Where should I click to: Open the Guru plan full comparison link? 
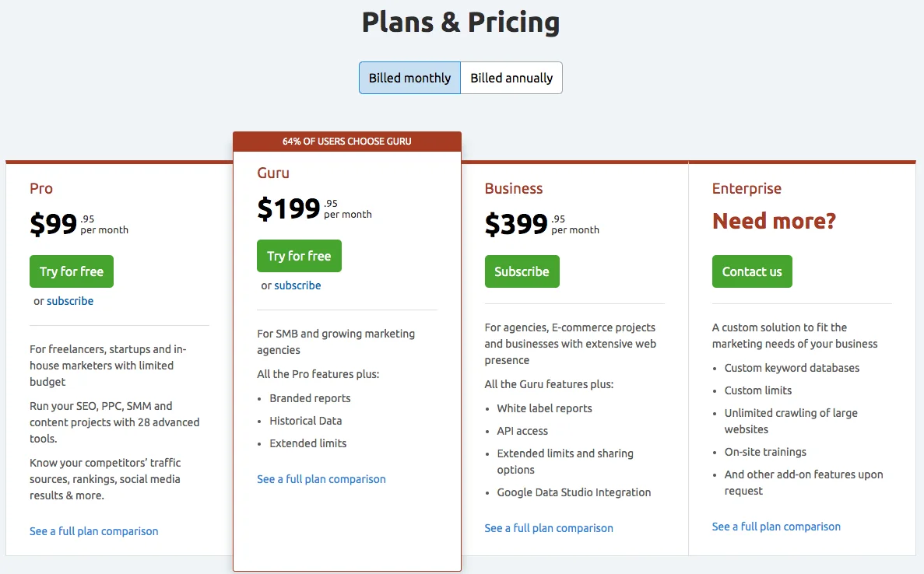(x=321, y=478)
